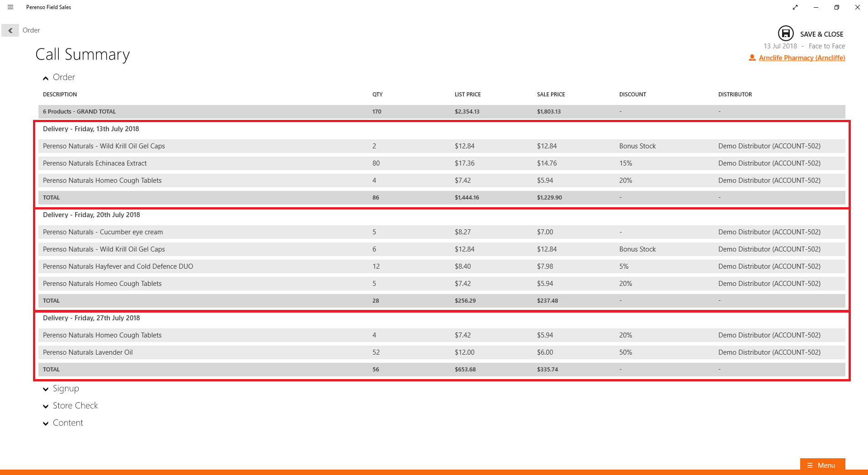The height and width of the screenshot is (475, 868).
Task: Click list price $17.36 for Echinacea Extract
Action: pos(465,163)
